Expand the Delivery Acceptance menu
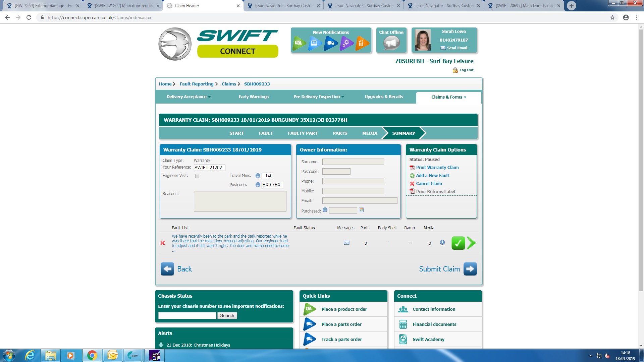This screenshot has width=644, height=362. (188, 97)
